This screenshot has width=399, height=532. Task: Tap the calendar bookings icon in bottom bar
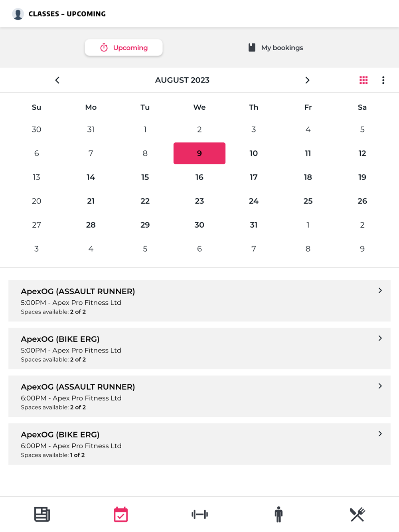[120, 514]
